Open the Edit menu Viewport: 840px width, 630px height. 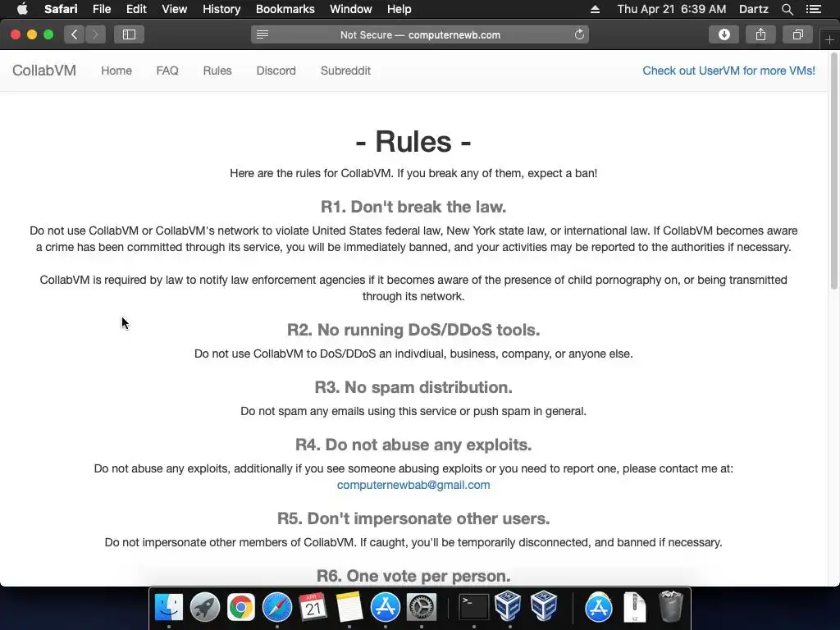(x=136, y=9)
